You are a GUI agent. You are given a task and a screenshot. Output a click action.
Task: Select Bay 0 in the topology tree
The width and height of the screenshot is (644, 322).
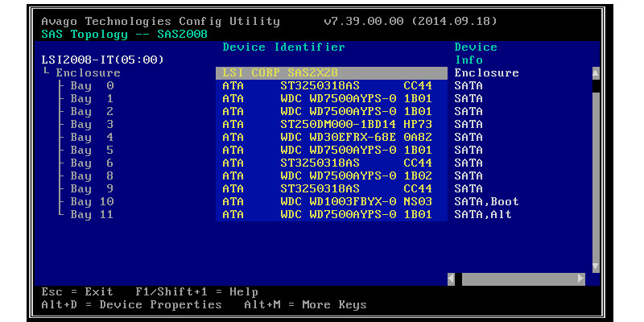pyautogui.click(x=92, y=86)
